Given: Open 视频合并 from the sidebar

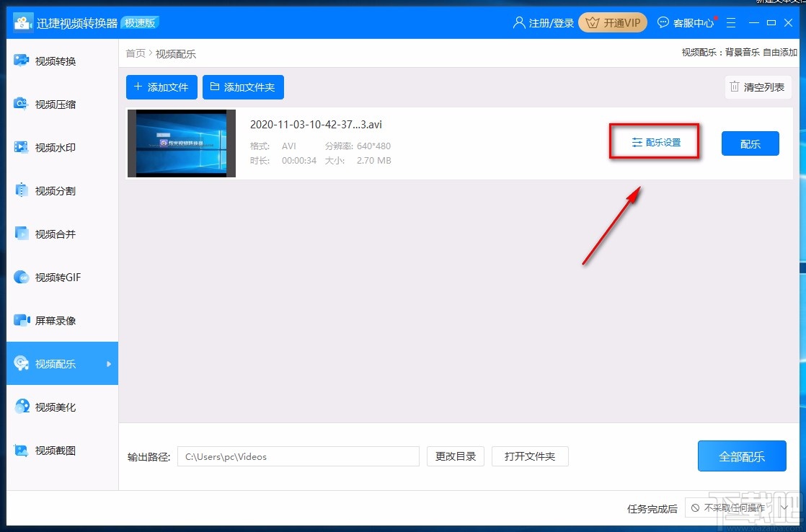Looking at the screenshot, I should pyautogui.click(x=62, y=234).
